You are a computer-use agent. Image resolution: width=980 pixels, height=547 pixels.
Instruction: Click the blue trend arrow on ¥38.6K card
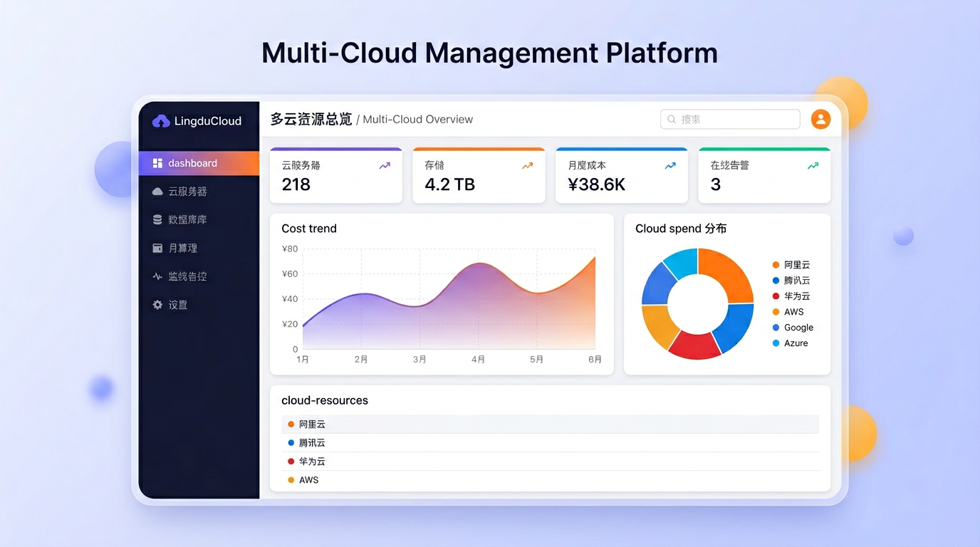click(670, 166)
